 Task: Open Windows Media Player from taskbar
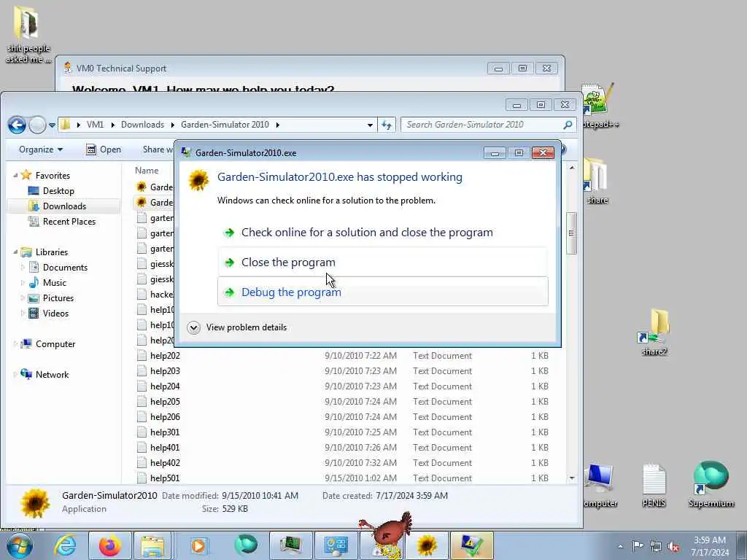198,545
